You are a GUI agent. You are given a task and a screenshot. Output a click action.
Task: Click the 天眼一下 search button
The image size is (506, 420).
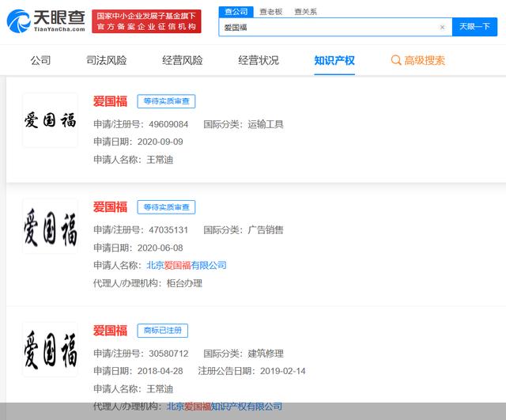tap(474, 27)
